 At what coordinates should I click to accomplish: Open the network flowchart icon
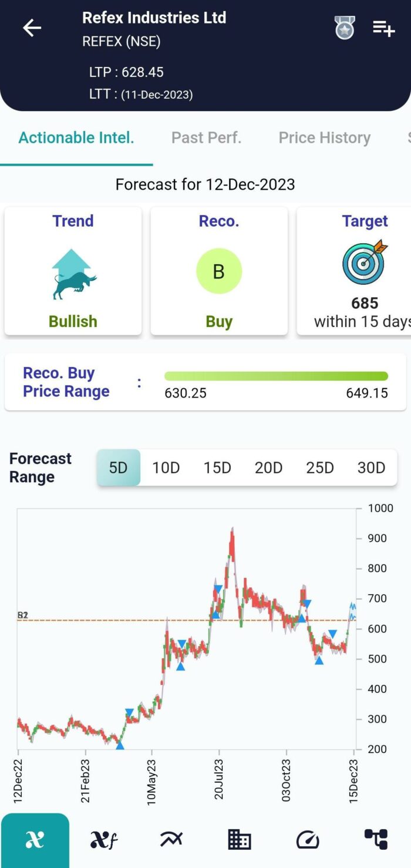pos(376,840)
